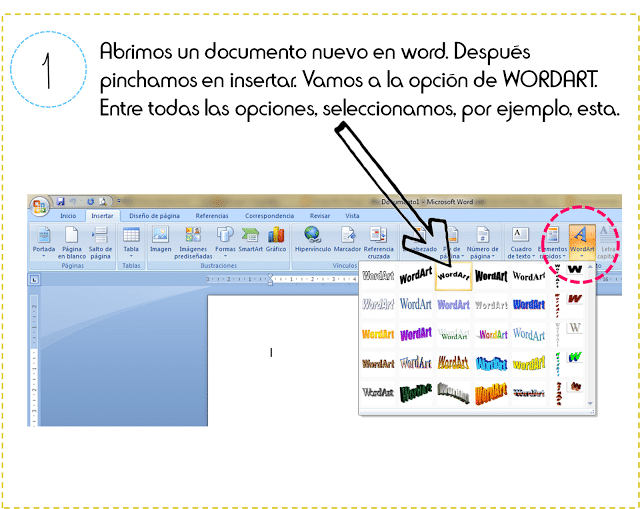This screenshot has height=509, width=640.
Task: Choose the outlined WordArt style in the first row
Action: point(378,276)
